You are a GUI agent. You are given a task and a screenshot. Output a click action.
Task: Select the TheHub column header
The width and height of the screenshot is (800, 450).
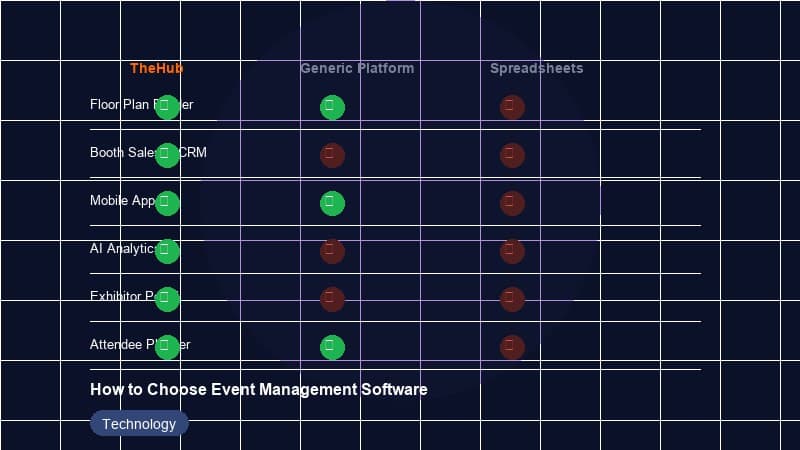coord(156,68)
